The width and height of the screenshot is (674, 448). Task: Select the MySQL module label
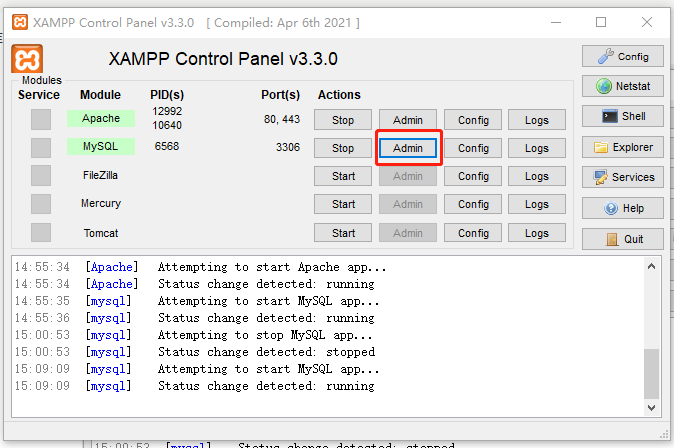pyautogui.click(x=101, y=146)
